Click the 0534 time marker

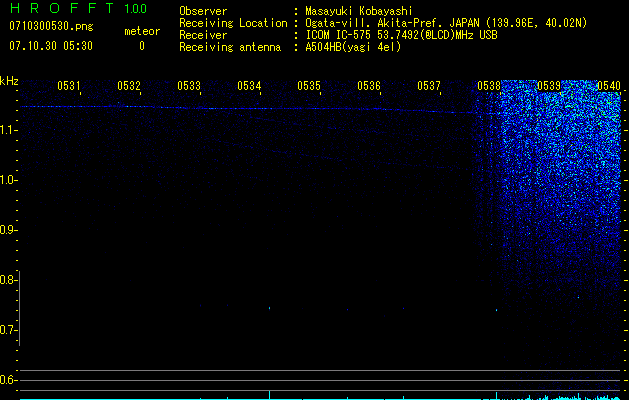249,86
